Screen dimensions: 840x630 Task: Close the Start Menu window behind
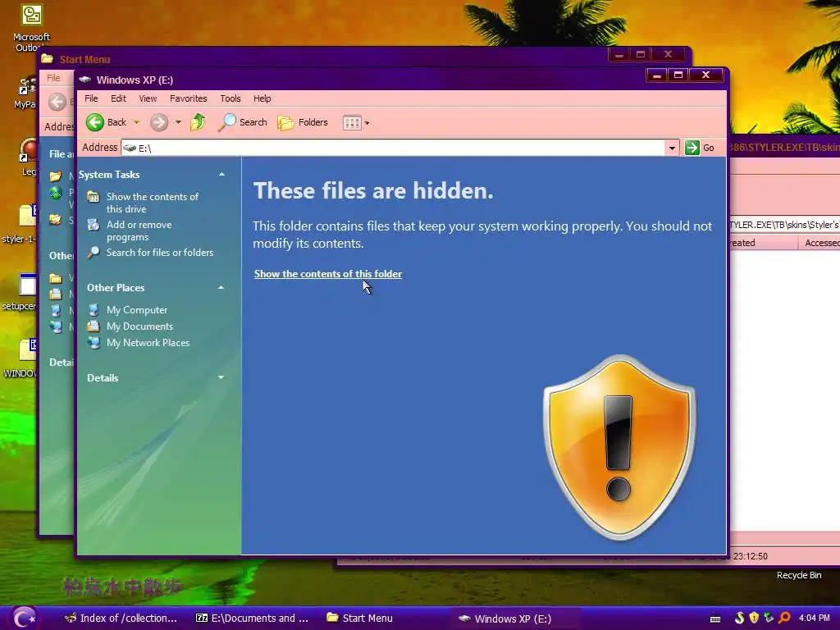[x=668, y=54]
